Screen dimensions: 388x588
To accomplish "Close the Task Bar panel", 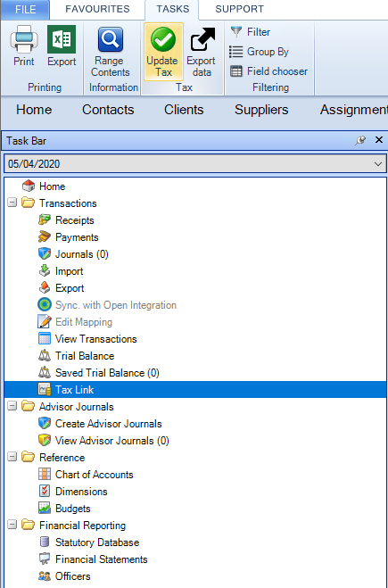I will (378, 140).
